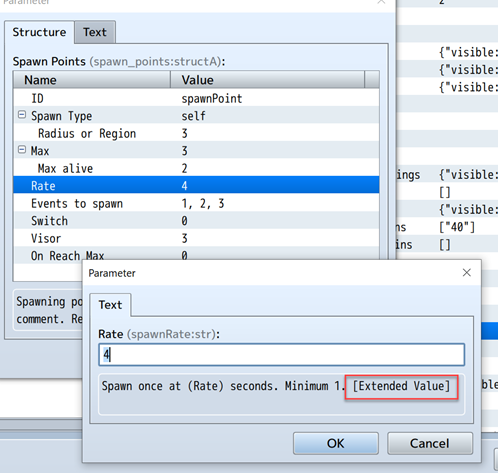Cancel the Rate parameter dialog
This screenshot has width=498, height=474.
tap(430, 443)
